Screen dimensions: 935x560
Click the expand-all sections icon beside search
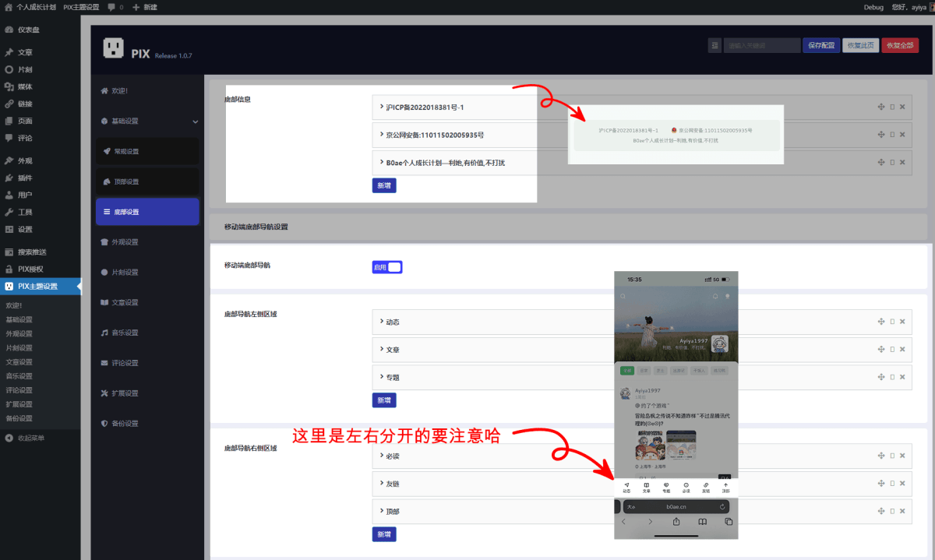(714, 45)
